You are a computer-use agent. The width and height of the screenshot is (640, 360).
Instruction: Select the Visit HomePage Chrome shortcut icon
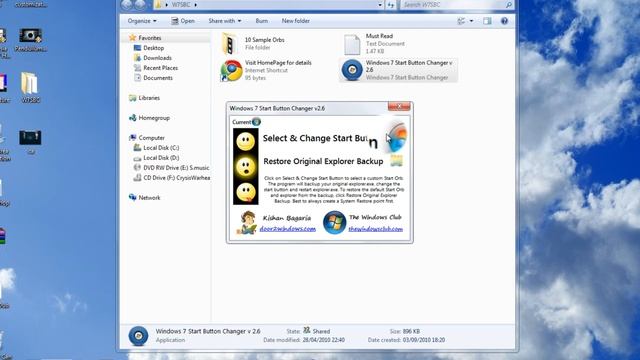231,70
